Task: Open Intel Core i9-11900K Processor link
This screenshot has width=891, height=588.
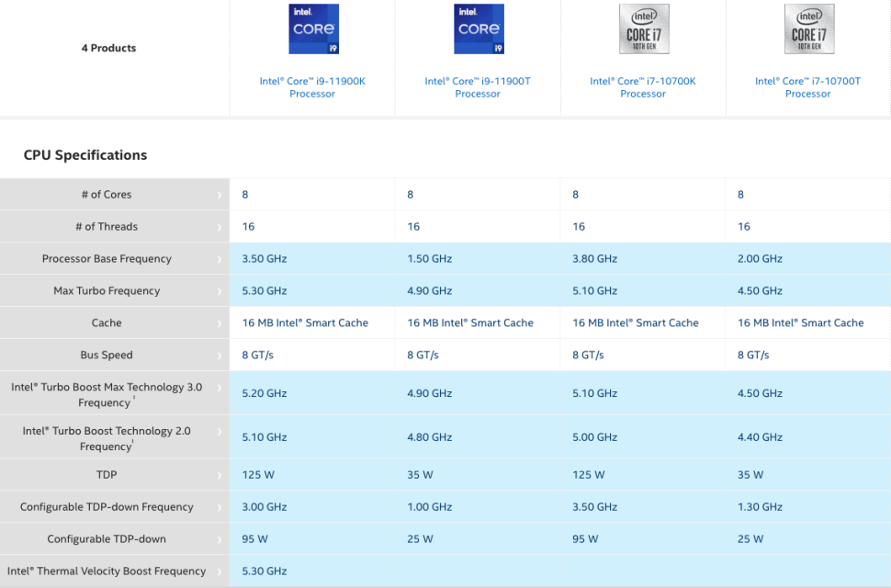Action: (312, 87)
